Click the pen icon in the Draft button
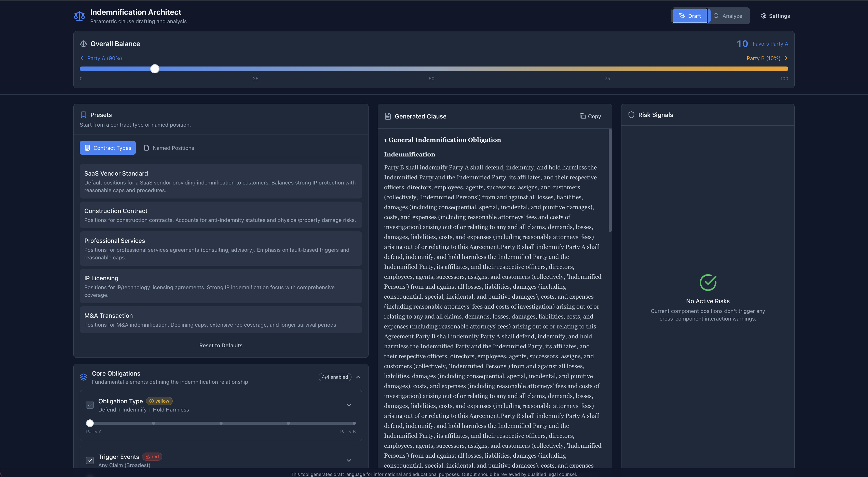The height and width of the screenshot is (477, 868). [x=682, y=16]
